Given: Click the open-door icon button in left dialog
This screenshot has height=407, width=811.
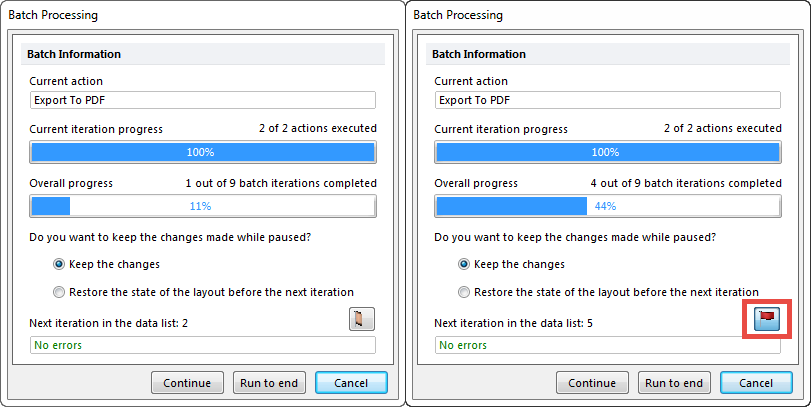Looking at the screenshot, I should click(x=361, y=319).
